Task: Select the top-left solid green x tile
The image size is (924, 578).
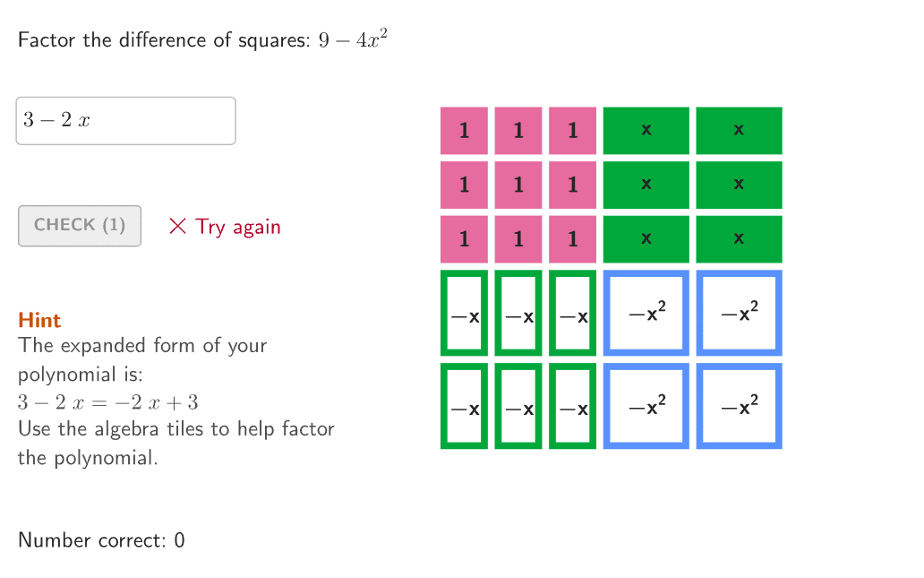Action: pyautogui.click(x=646, y=131)
